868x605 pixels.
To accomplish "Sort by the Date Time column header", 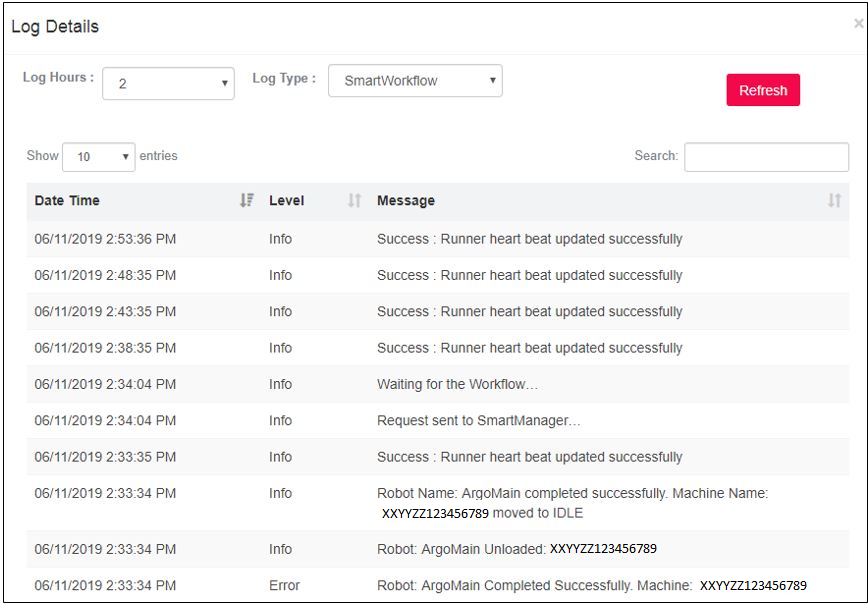I will pyautogui.click(x=67, y=201).
